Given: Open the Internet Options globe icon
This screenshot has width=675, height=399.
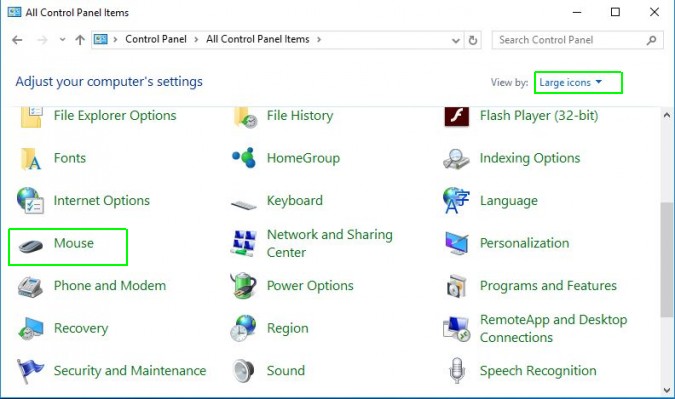Looking at the screenshot, I should (x=30, y=201).
